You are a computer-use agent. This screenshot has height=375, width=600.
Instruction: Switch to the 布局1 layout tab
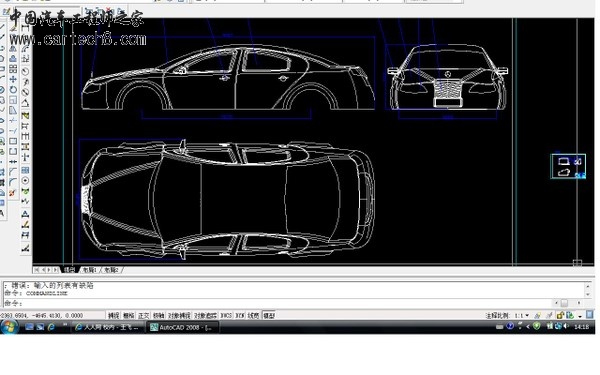90,270
